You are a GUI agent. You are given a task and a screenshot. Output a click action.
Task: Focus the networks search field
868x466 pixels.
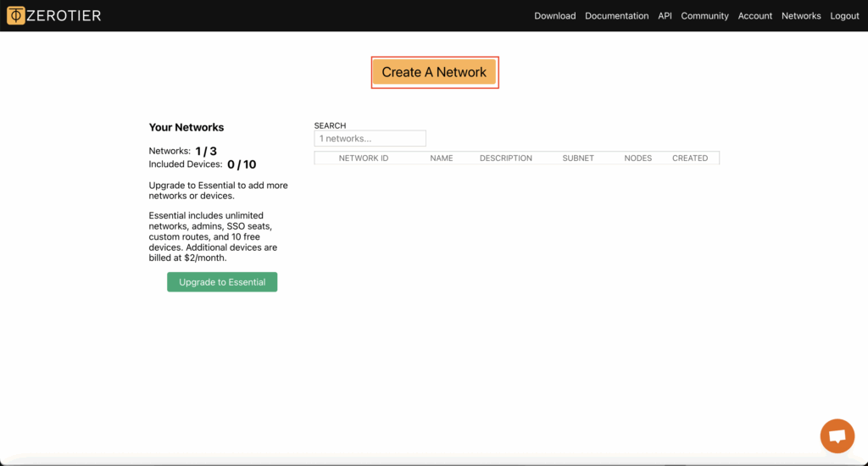click(x=370, y=138)
